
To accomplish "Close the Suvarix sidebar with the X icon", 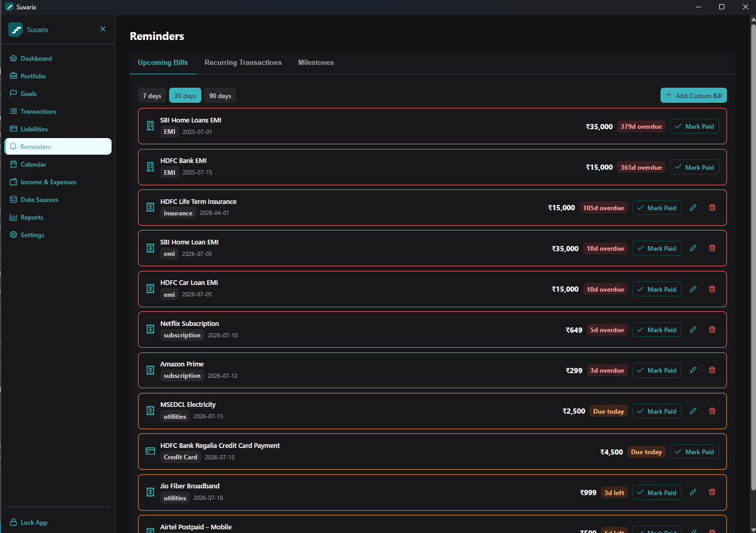I will (x=103, y=29).
